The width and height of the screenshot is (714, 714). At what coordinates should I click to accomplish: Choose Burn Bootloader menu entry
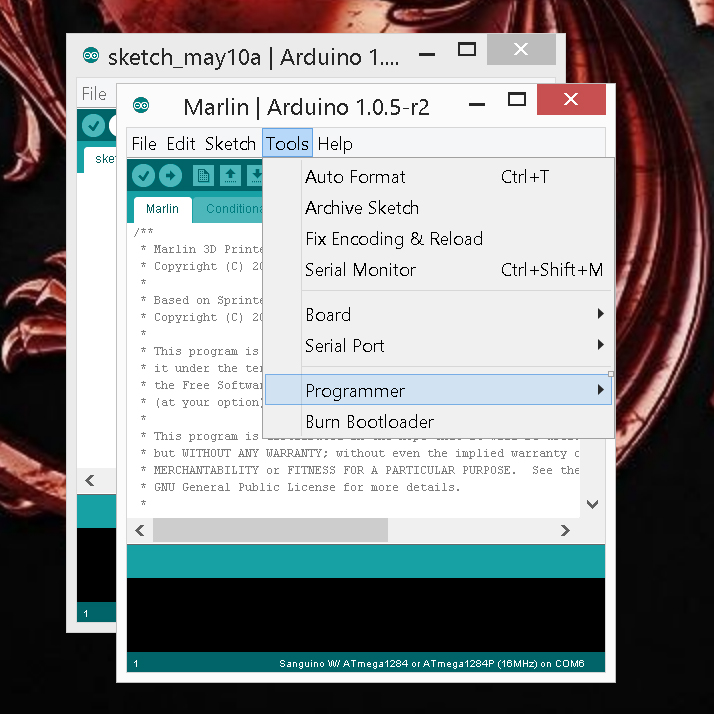click(x=369, y=422)
